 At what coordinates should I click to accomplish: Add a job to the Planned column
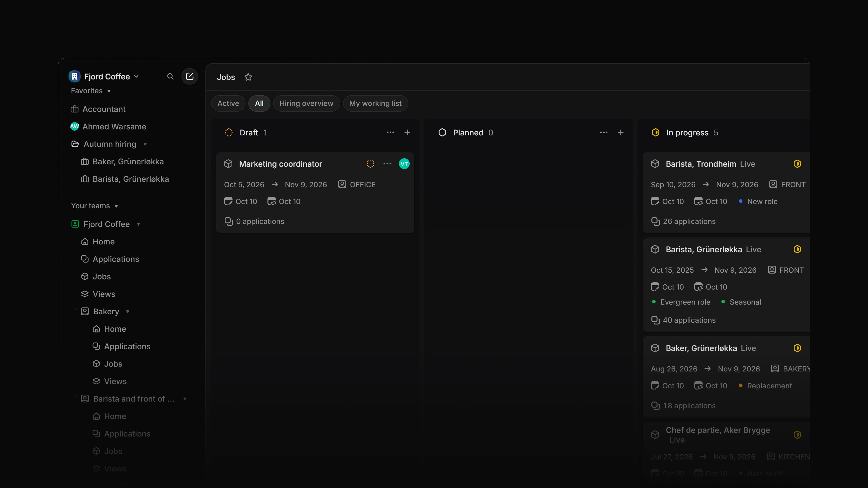(620, 133)
